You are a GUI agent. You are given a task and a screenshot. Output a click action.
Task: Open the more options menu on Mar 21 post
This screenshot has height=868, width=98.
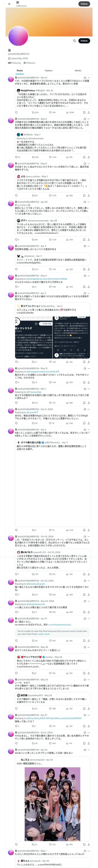pos(89,78)
